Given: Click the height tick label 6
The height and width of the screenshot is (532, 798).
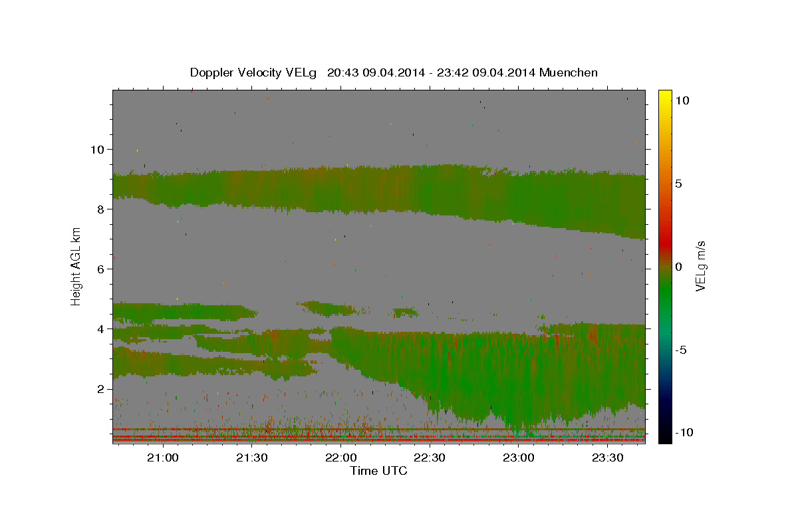Looking at the screenshot, I should (x=101, y=269).
